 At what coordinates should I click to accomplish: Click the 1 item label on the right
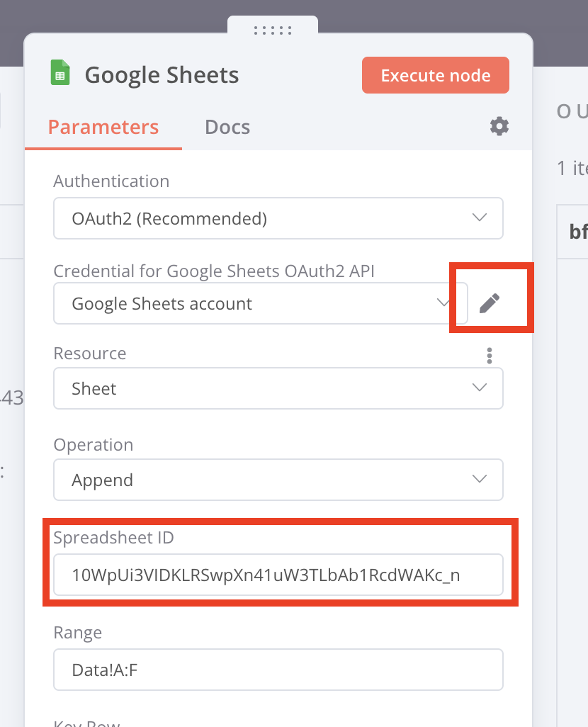pyautogui.click(x=574, y=169)
